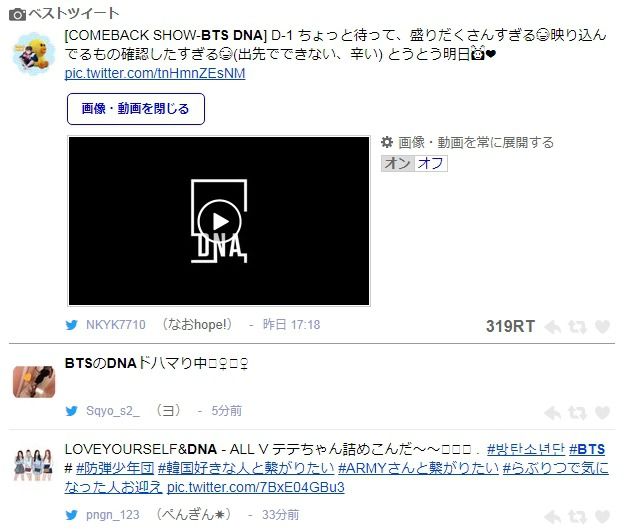Viewport: 625px width, 529px height.
Task: Open NKYK7710 profile name
Action: [x=116, y=325]
